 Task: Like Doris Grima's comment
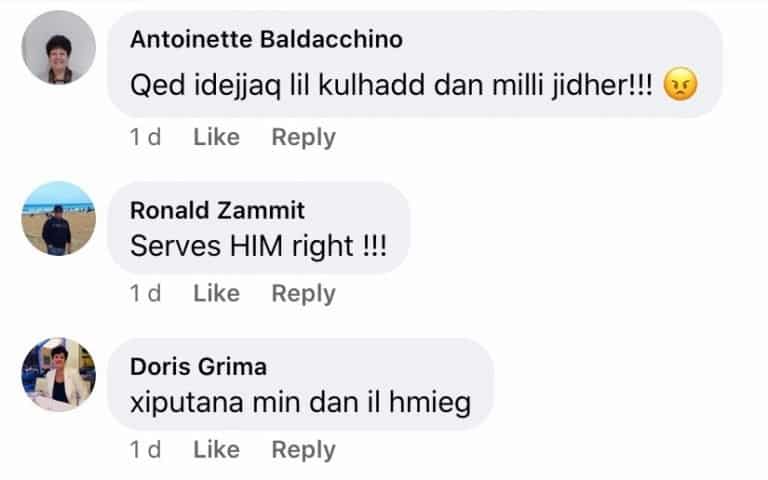216,449
